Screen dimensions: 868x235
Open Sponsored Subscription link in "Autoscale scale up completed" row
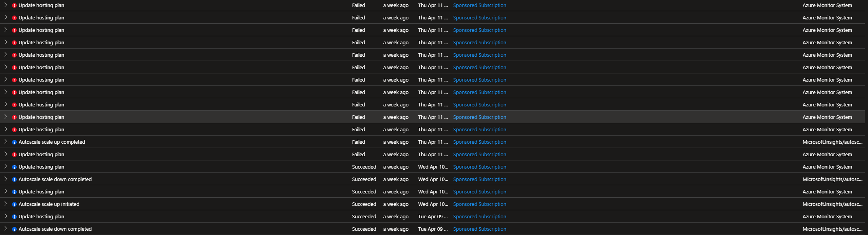point(479,142)
